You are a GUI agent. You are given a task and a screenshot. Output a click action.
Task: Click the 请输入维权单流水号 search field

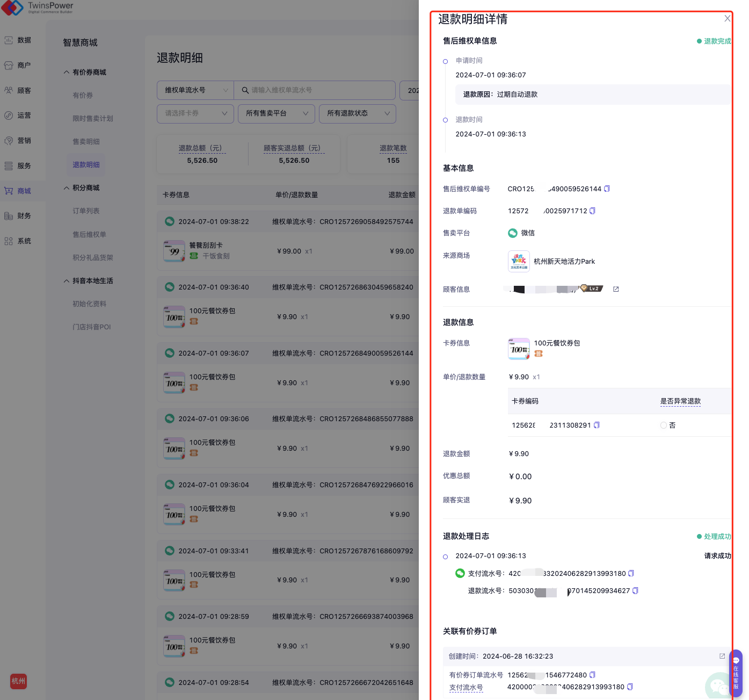(319, 90)
